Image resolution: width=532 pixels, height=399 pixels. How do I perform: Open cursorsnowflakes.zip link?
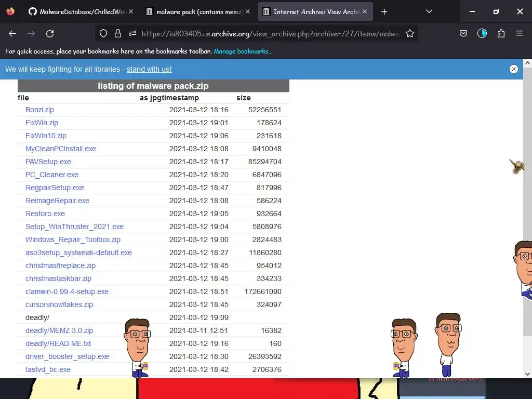tap(59, 304)
